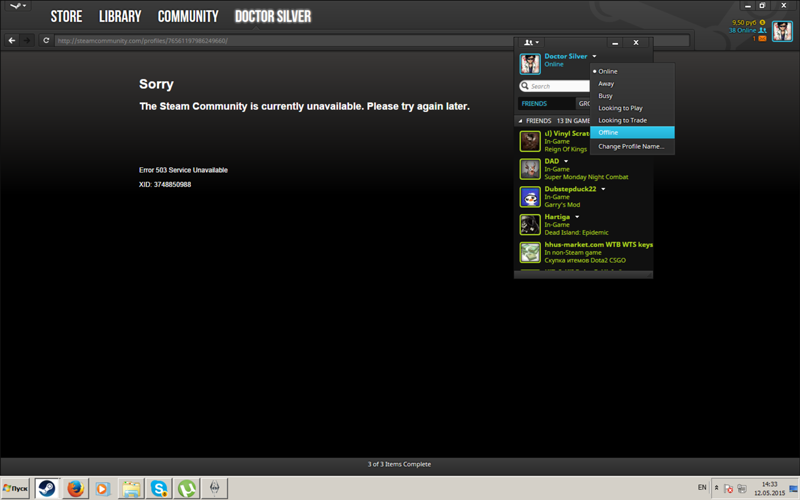Click Reign Of Kings game text
The width and height of the screenshot is (800, 500).
coord(565,149)
